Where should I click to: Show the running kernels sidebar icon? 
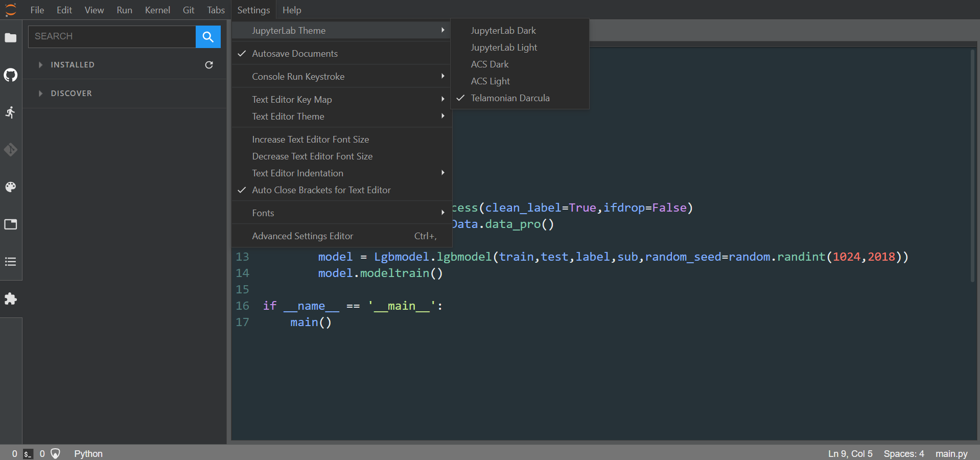click(11, 112)
